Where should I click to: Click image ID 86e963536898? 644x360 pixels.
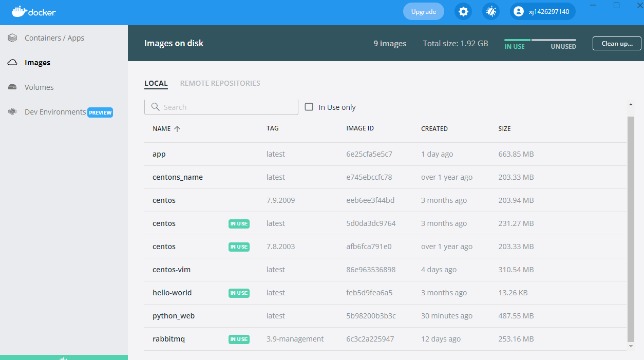click(x=371, y=270)
